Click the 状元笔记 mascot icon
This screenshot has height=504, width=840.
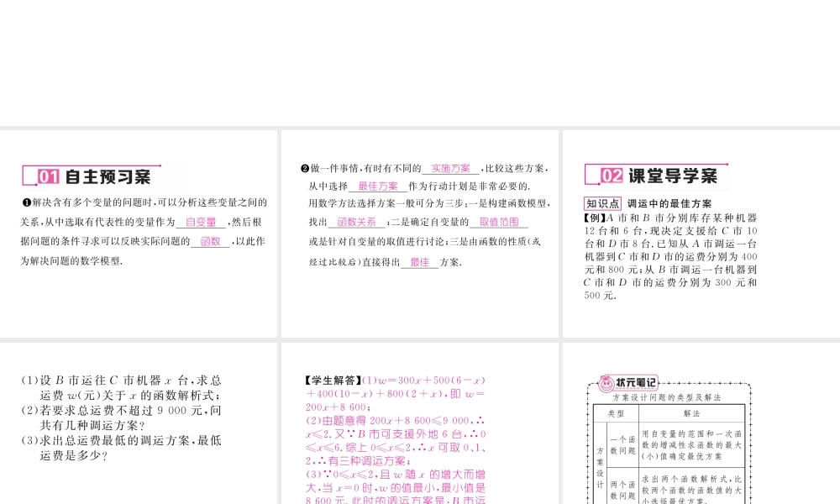click(606, 384)
